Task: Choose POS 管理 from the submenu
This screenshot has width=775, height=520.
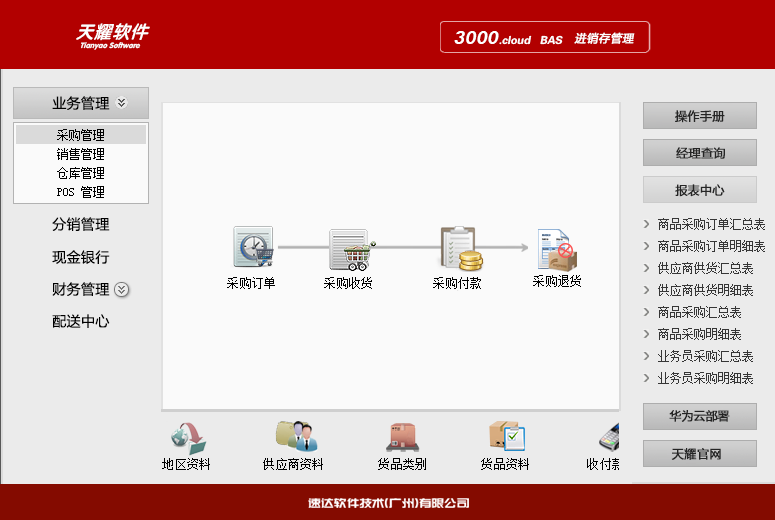Action: click(x=81, y=192)
